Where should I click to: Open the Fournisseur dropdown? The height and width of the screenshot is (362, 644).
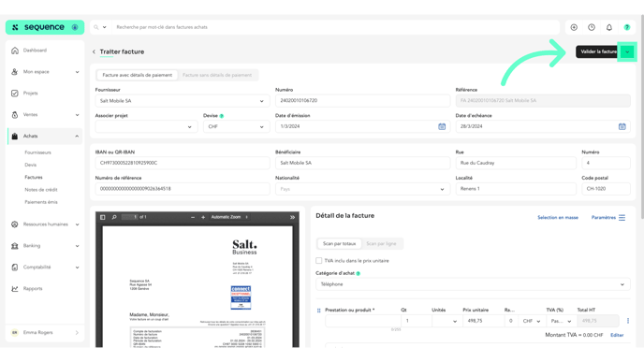pos(183,101)
